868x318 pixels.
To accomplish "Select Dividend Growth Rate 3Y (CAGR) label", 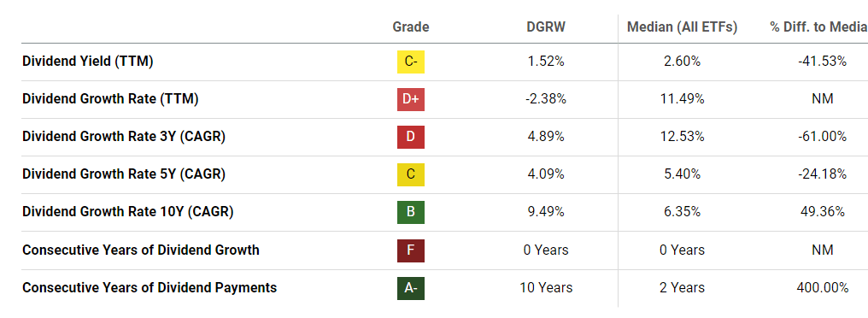I will pos(123,137).
